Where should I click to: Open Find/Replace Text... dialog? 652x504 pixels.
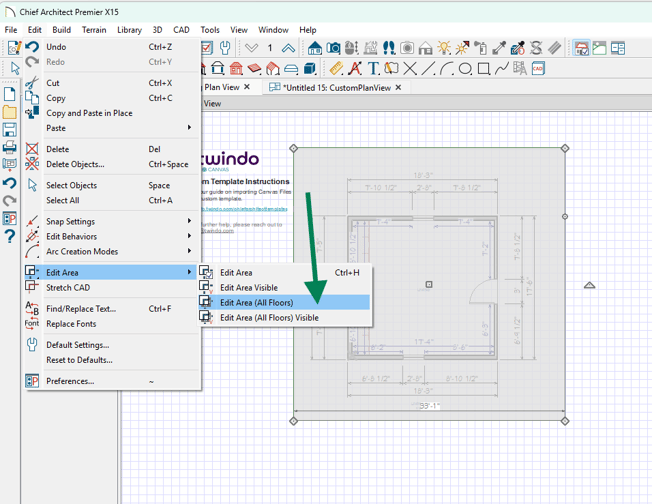tap(113, 309)
